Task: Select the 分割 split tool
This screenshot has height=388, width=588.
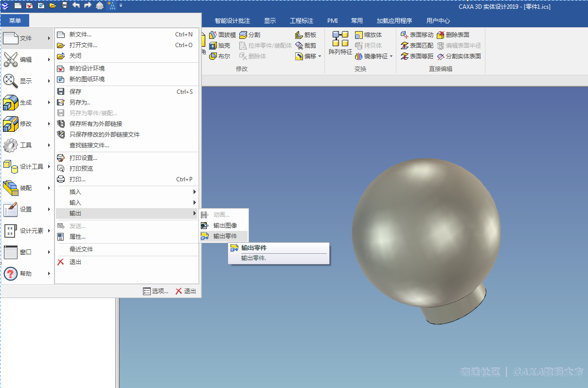Action: pyautogui.click(x=249, y=35)
